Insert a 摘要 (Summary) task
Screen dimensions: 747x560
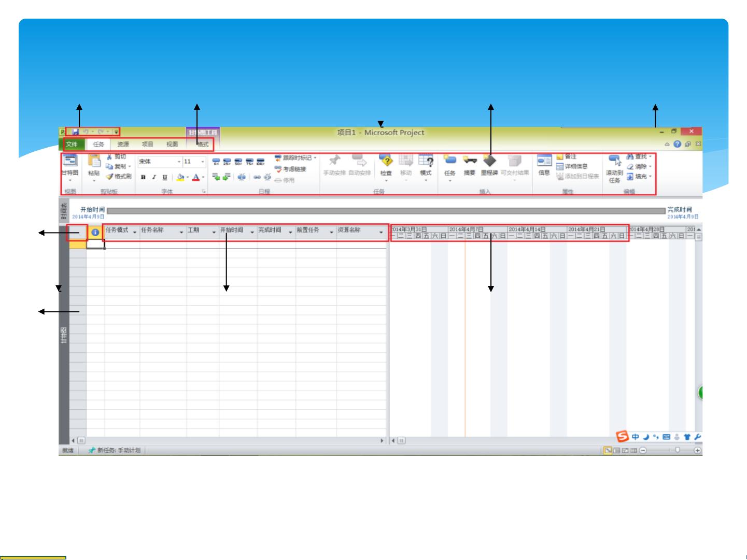click(x=470, y=166)
